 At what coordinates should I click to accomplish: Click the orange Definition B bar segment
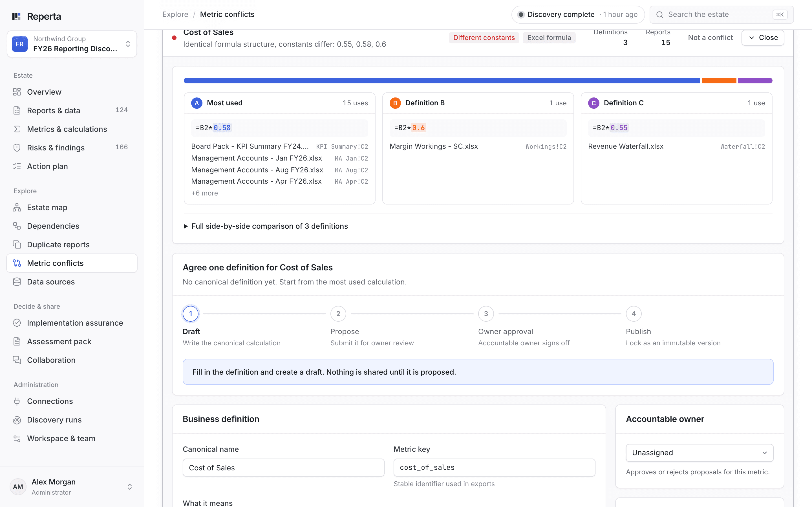[719, 81]
